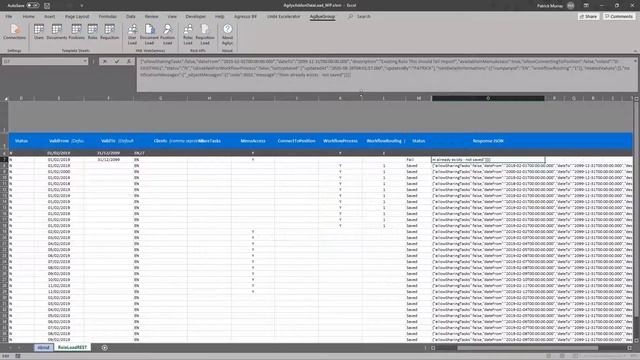This screenshot has height=360, width=640.
Task: Run the Requisition Load REST API
Action: pyautogui.click(x=205, y=34)
